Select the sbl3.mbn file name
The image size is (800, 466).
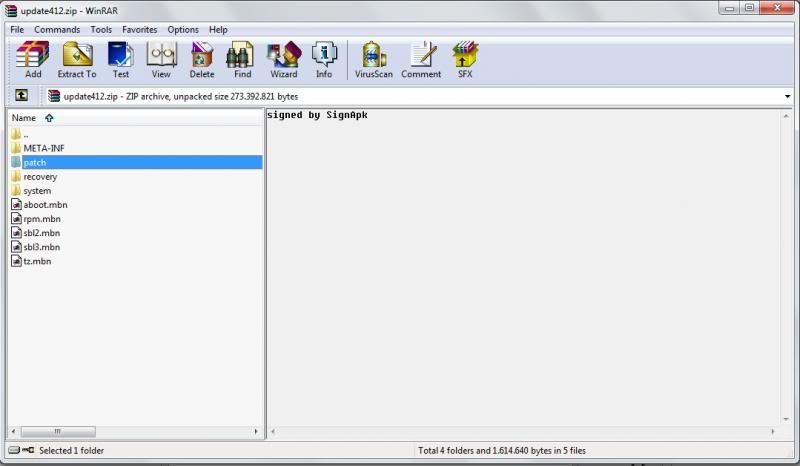coord(41,247)
